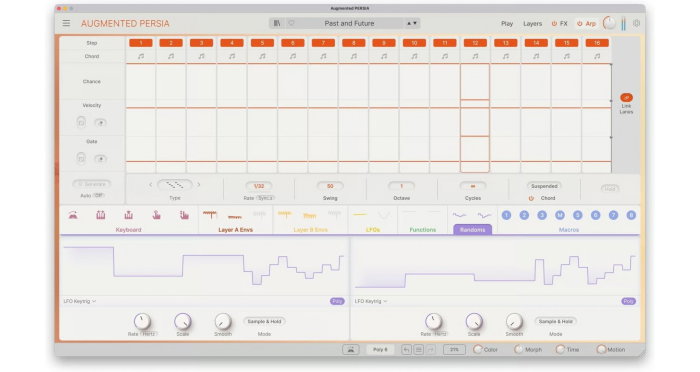The height and width of the screenshot is (372, 700).
Task: Select Macro M circle
Action: coord(560,215)
